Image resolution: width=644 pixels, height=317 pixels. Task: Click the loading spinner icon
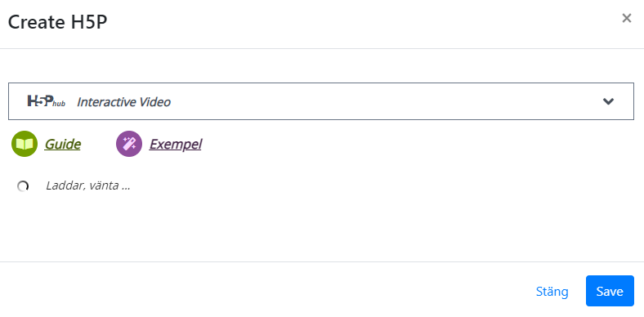point(23,186)
